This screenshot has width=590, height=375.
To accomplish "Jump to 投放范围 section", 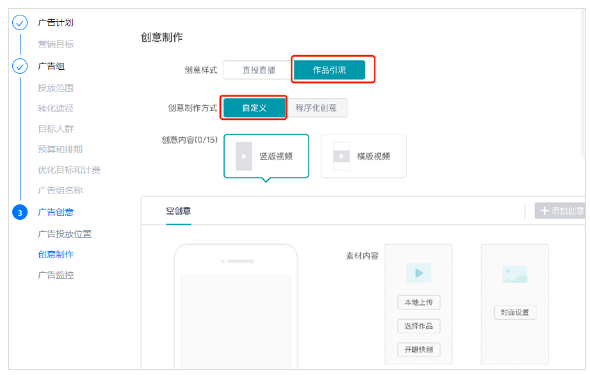I will tap(56, 88).
